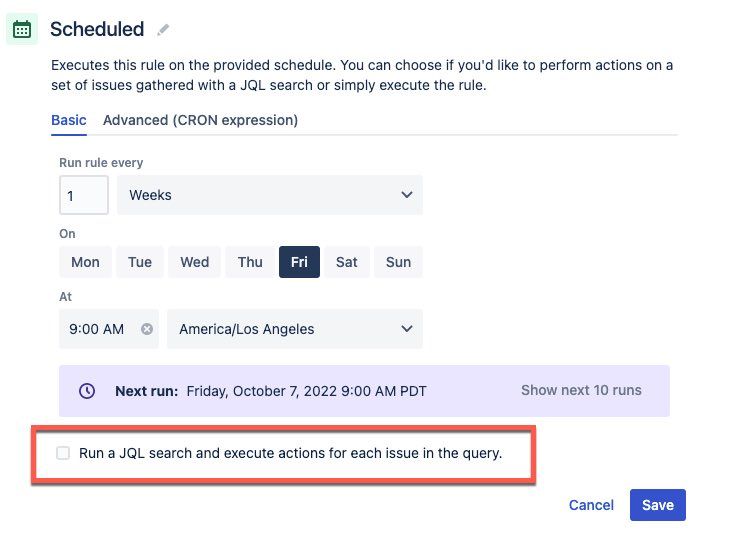Switch to the Basic tab
729x560 pixels.
[69, 120]
